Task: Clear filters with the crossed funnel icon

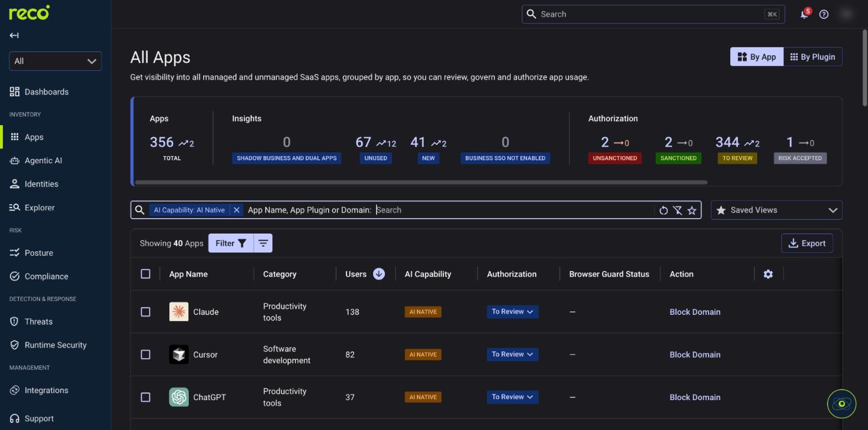Action: pyautogui.click(x=678, y=210)
